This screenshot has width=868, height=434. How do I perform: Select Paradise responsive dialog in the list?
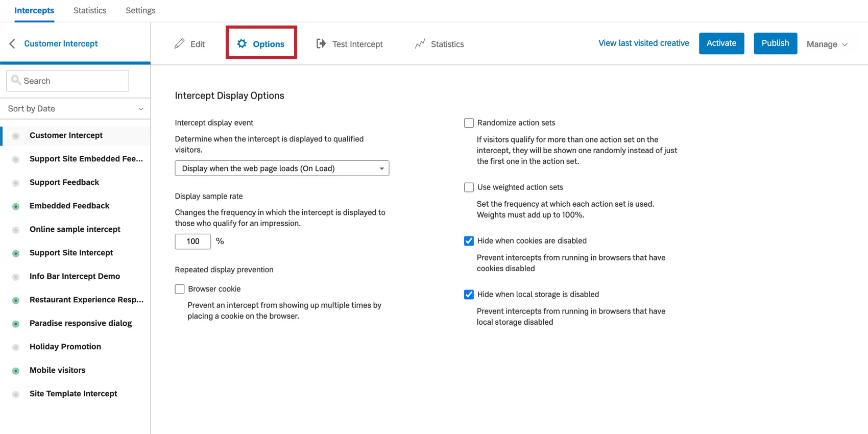(81, 323)
